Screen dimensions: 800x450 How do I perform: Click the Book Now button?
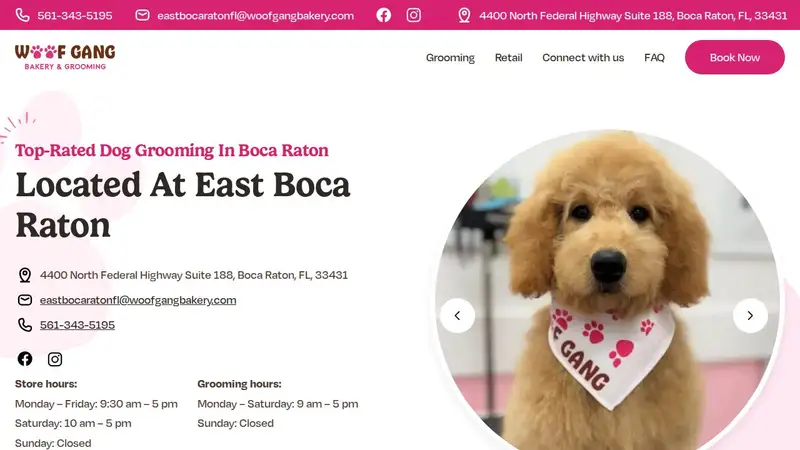[x=735, y=57]
